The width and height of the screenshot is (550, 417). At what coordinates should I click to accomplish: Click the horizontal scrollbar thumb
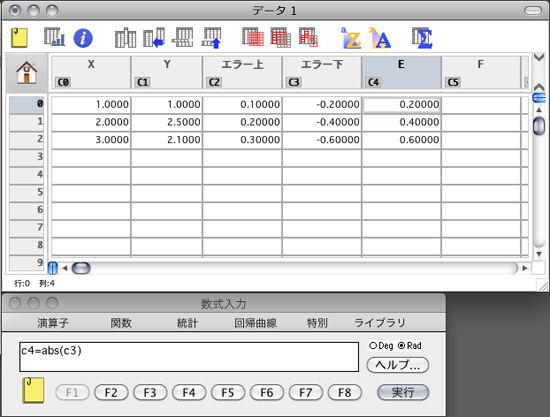point(81,268)
